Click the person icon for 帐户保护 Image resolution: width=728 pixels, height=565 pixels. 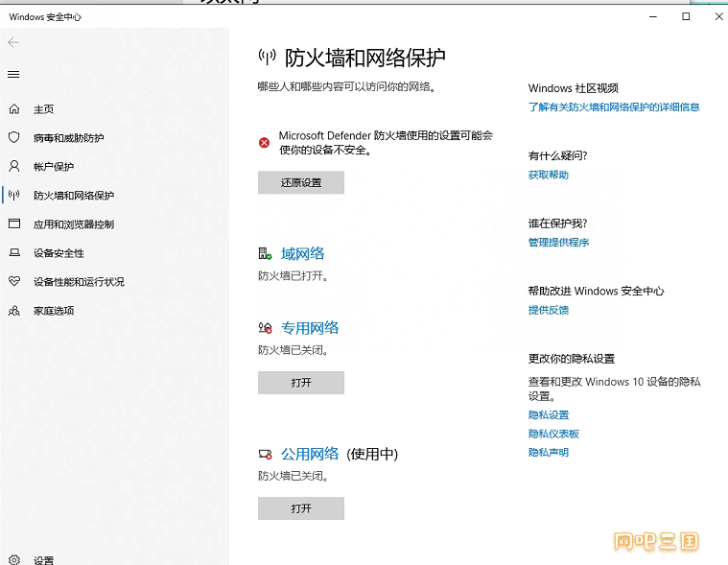tap(14, 166)
